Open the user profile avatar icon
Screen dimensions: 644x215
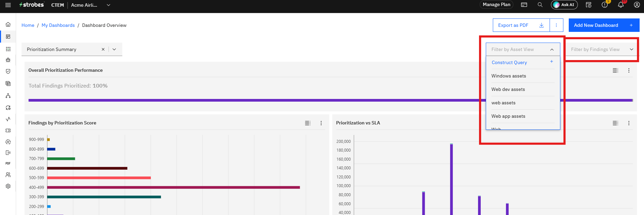637,5
